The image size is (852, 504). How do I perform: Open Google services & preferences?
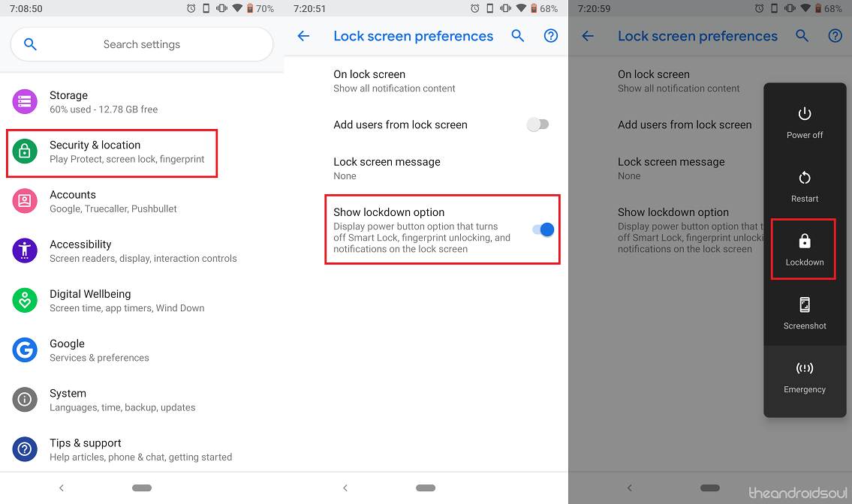point(142,350)
